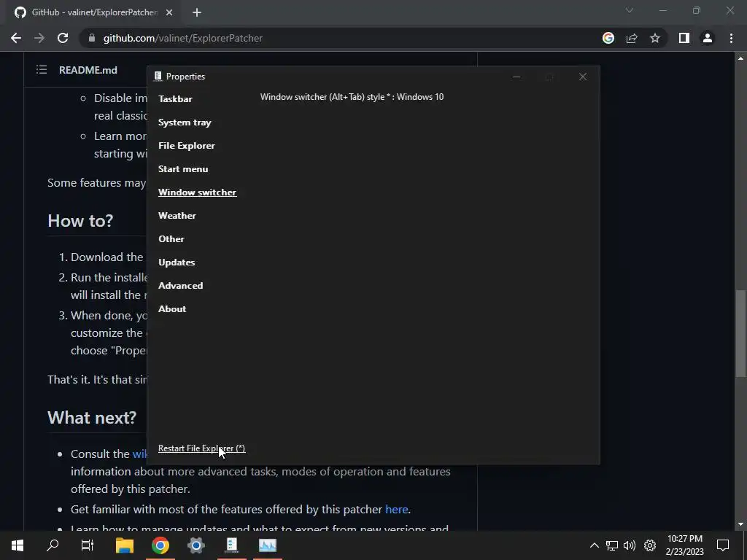Open the performance monitor taskbar icon
Screen dimensions: 747x560
point(267,545)
